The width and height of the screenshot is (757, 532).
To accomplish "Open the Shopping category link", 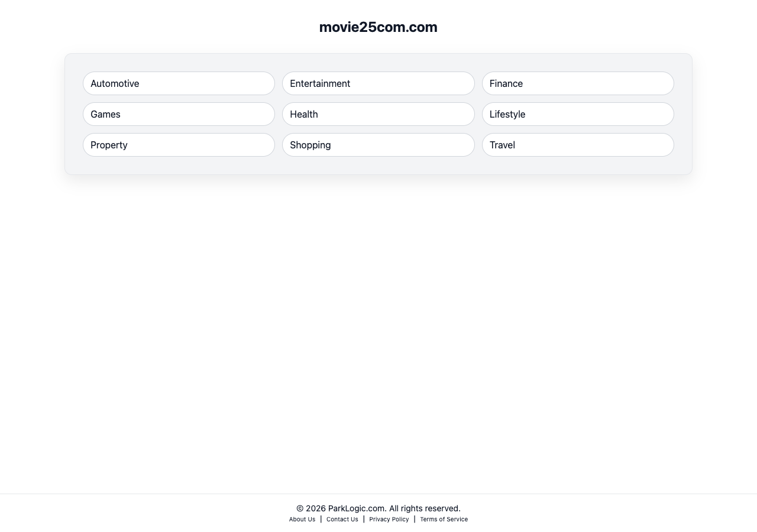I will (x=378, y=145).
